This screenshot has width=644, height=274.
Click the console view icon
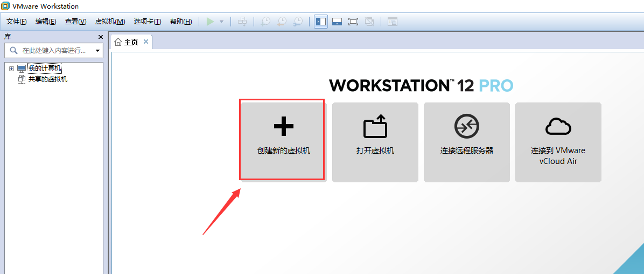393,22
